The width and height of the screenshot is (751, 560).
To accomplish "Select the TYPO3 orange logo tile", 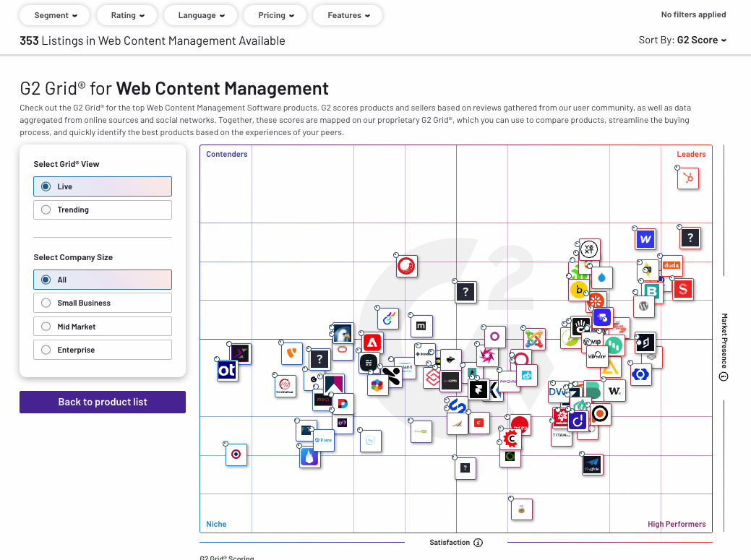I will [x=292, y=353].
